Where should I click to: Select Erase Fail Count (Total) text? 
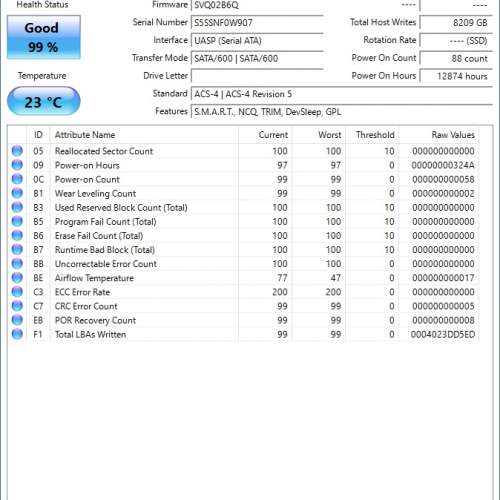[x=99, y=236]
